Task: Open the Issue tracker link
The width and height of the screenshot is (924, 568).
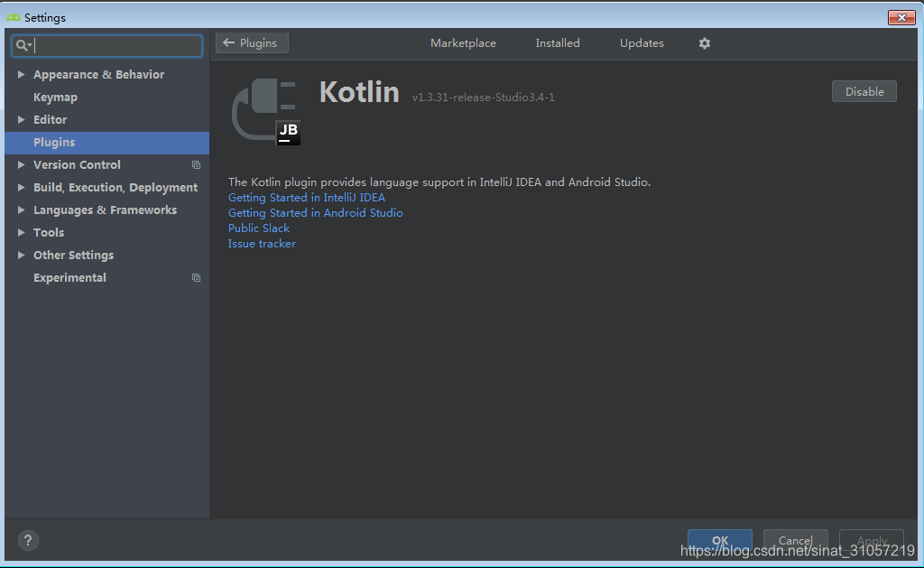Action: (262, 244)
